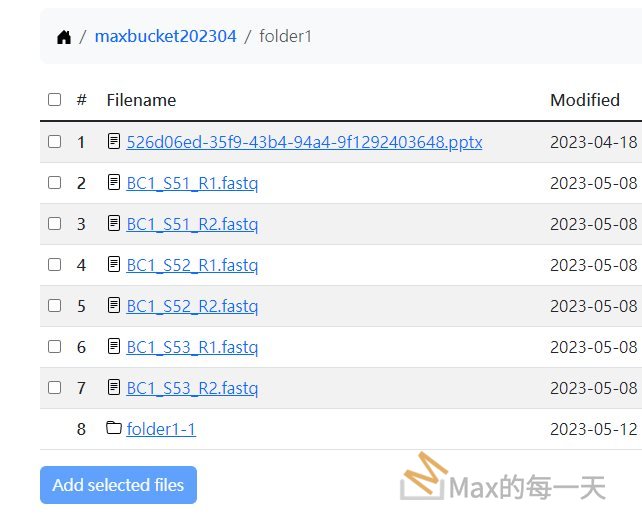Check the box for row 1 pptx file
This screenshot has width=642, height=526.
point(54,142)
